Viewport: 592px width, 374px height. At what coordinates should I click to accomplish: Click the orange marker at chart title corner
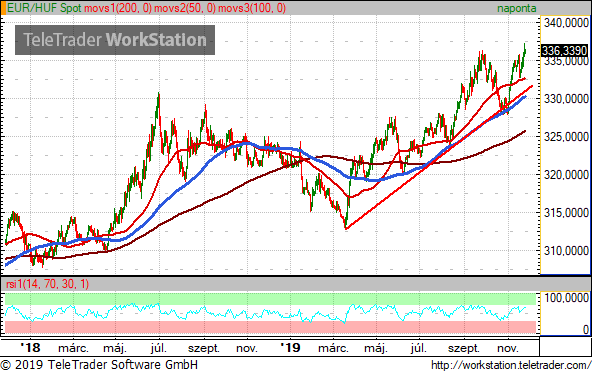pyautogui.click(x=4, y=8)
